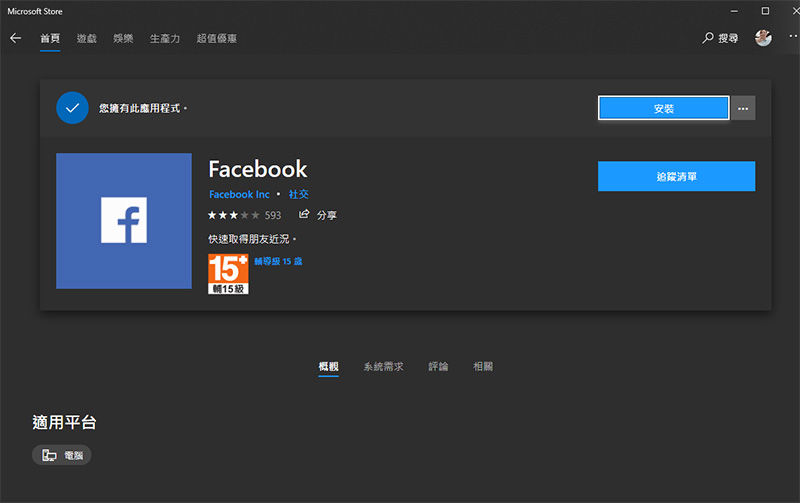800x503 pixels.
Task: Click the 快速取得朋友近況 description text
Action: click(x=252, y=239)
